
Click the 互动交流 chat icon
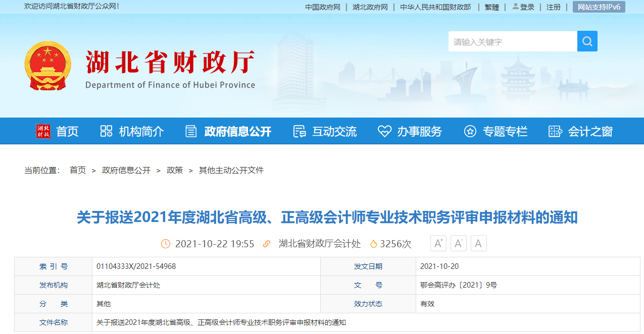(300, 131)
